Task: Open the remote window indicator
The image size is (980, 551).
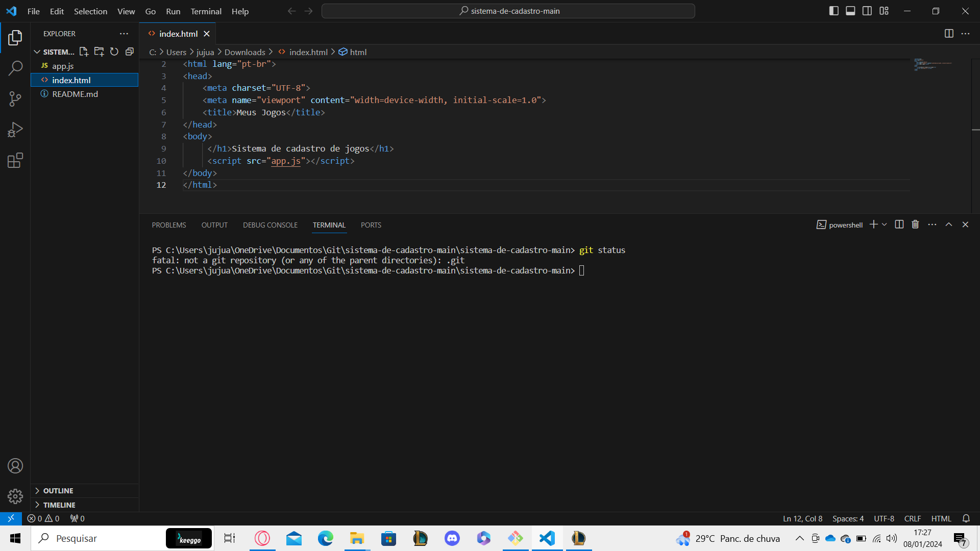Action: tap(11, 518)
